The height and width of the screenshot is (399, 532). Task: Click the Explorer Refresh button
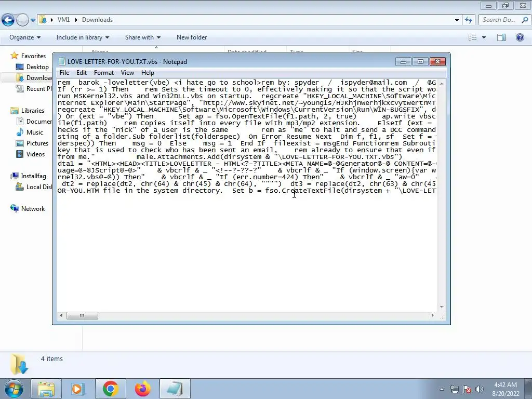pos(469,20)
